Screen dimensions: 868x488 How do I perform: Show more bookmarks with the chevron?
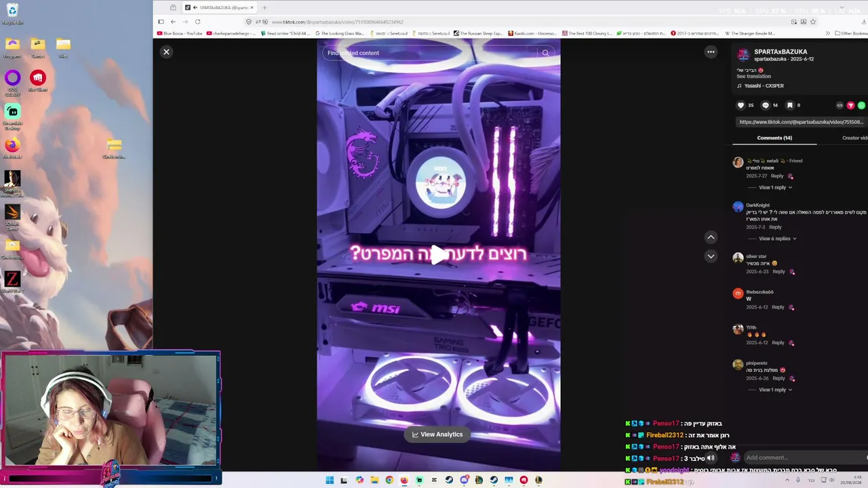click(827, 33)
